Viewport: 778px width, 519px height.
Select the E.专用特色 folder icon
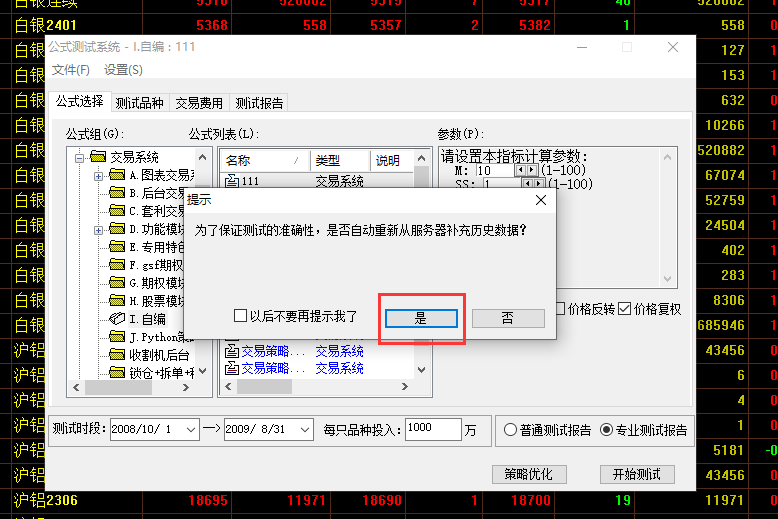pyautogui.click(x=117, y=246)
